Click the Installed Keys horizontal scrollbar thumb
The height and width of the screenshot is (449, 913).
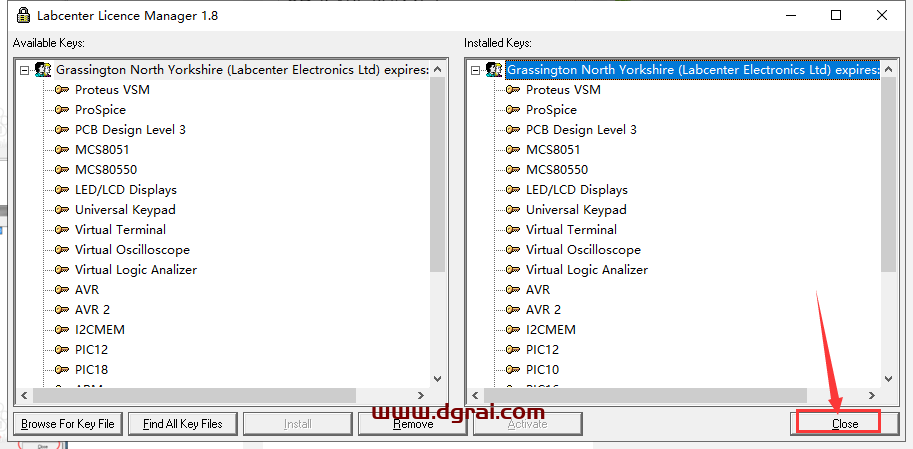click(x=645, y=395)
